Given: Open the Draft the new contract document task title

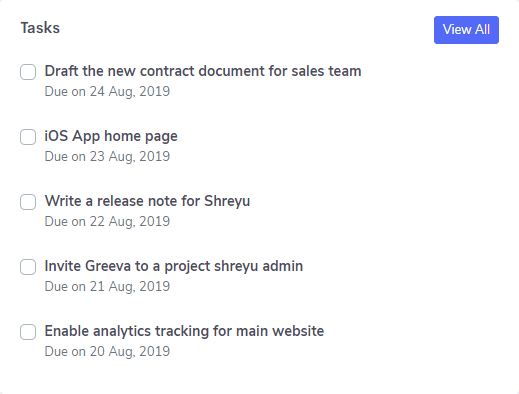Looking at the screenshot, I should tap(203, 71).
